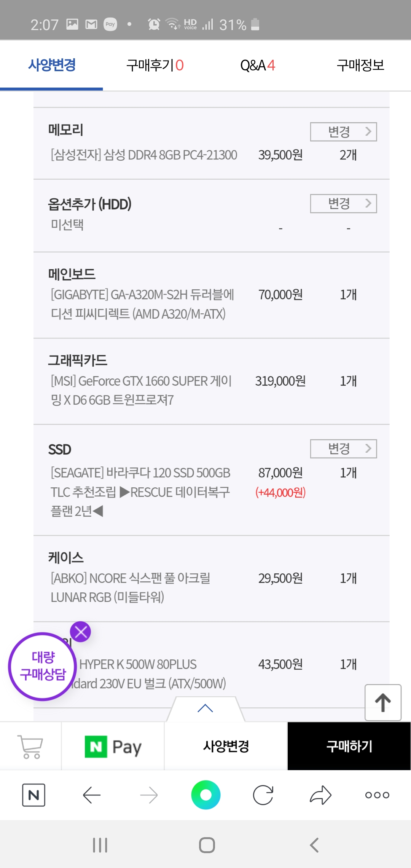This screenshot has height=868, width=411.
Task: Reload the page with refresh icon
Action: pyautogui.click(x=263, y=795)
